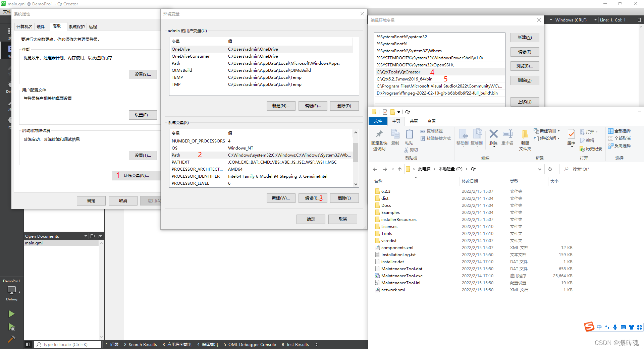Click Move to in Explorer ribbon
Image resolution: width=644 pixels, height=349 pixels.
click(463, 137)
